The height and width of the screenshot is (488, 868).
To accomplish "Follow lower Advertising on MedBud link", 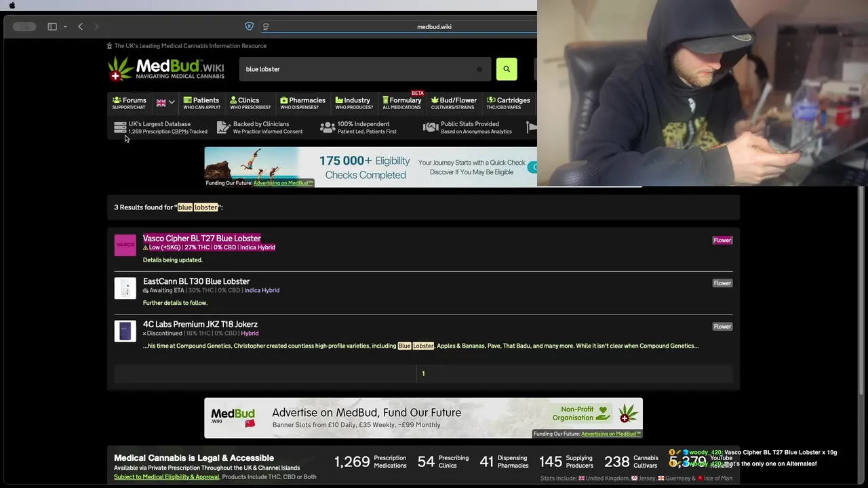I will pos(610,434).
